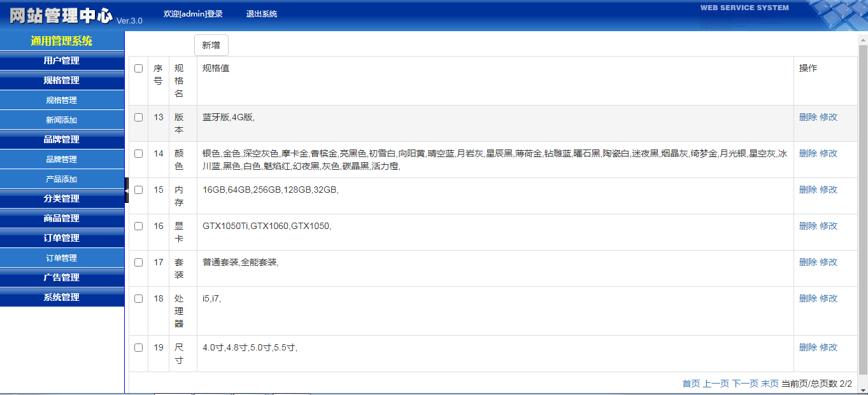The image size is (868, 395).
Task: Collapse the sidebar with the black arrow handle
Action: (127, 190)
